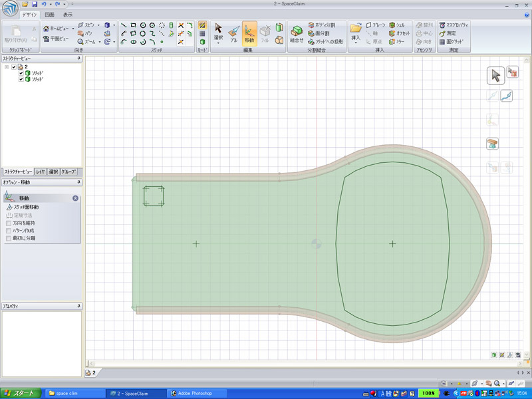
Task: Switch to the 表示 ribbon tab
Action: 68,14
